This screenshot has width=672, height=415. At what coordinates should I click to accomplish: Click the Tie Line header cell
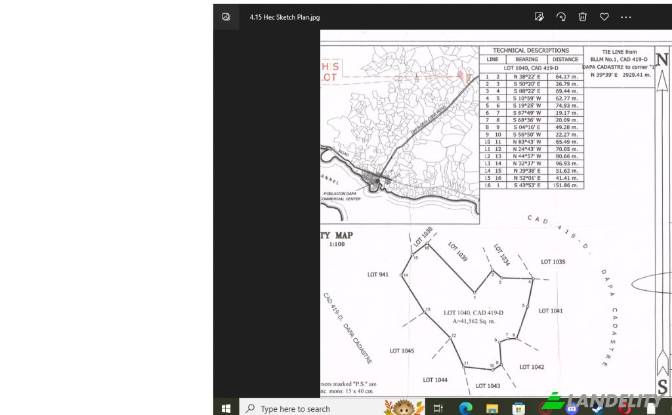coord(618,51)
